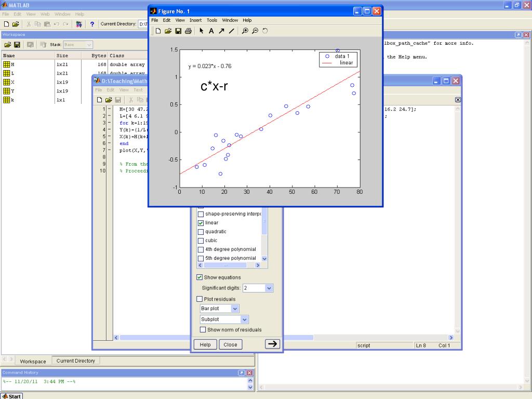Screen dimensions: 532x399
Task: Open Figure No. 1 Insert menu
Action: point(195,20)
